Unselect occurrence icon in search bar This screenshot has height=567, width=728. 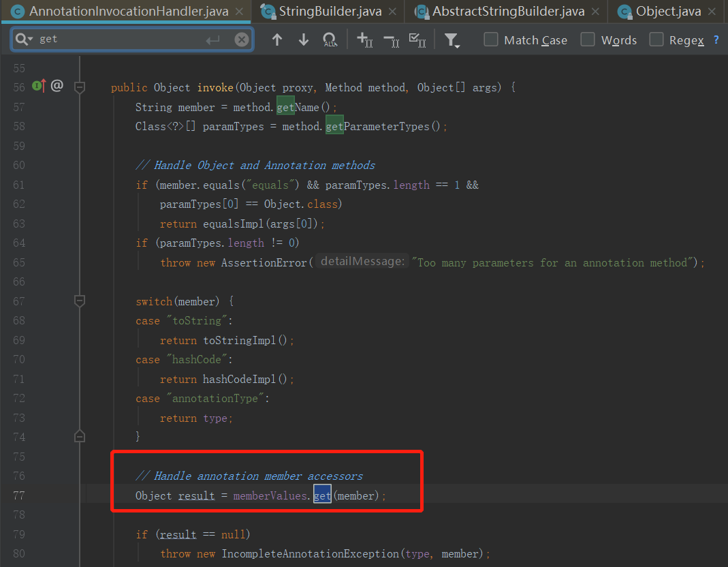point(391,40)
